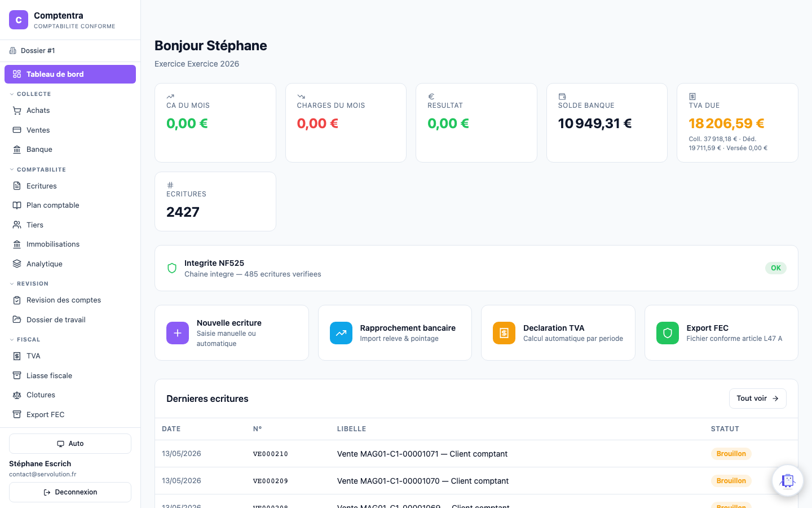Image resolution: width=812 pixels, height=508 pixels.
Task: Open Export FEC quick action card
Action: [721, 333]
